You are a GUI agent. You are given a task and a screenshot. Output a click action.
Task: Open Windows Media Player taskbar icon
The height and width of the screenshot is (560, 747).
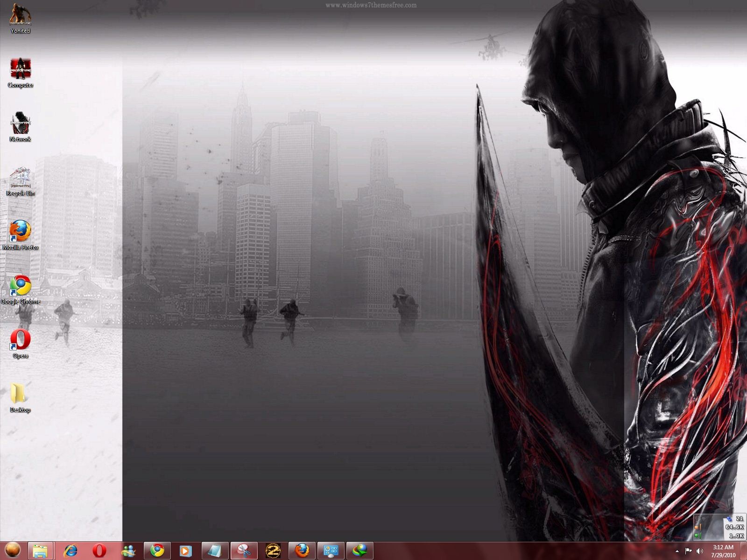[x=185, y=551]
